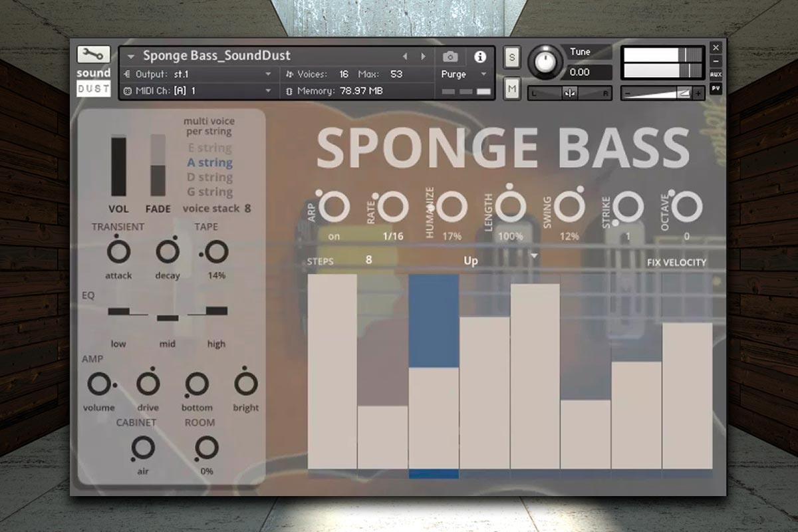The width and height of the screenshot is (798, 532).
Task: Click the L-R pan slider
Action: (x=570, y=93)
